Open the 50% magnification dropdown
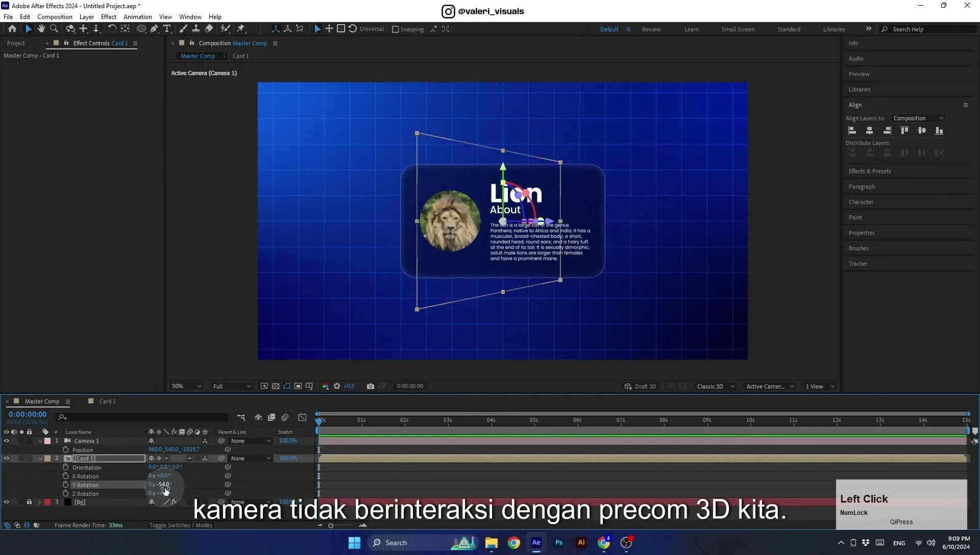This screenshot has width=980, height=555. pos(186,386)
